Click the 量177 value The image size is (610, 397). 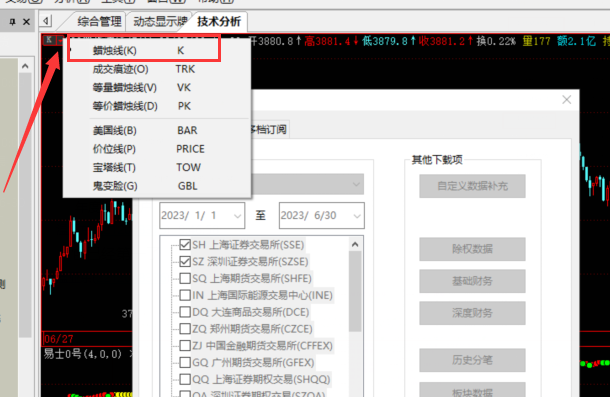coord(536,41)
